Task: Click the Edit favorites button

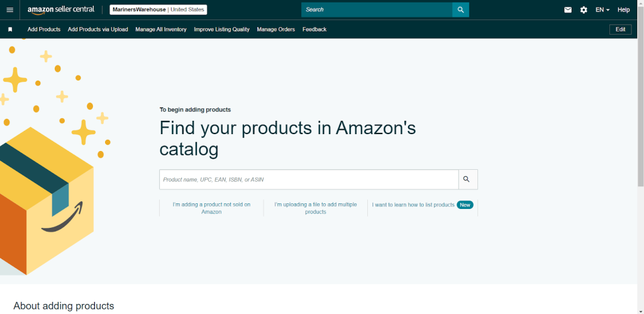Action: pos(620,30)
